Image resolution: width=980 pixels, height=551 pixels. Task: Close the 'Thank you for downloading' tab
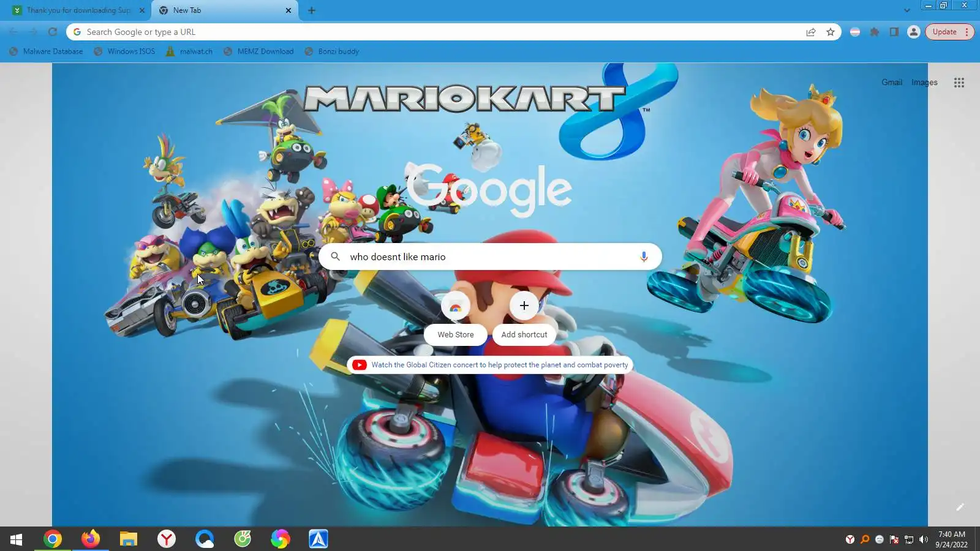(x=142, y=10)
